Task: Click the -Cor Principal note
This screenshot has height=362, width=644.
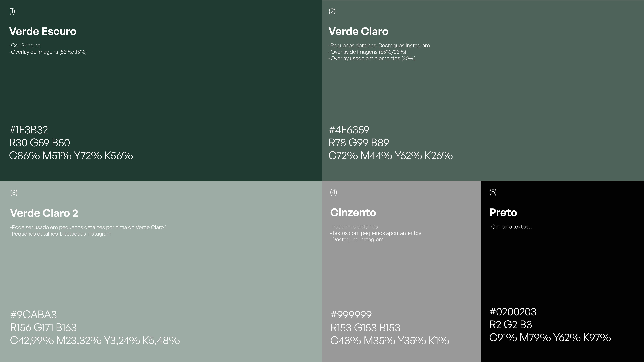Action: point(25,45)
